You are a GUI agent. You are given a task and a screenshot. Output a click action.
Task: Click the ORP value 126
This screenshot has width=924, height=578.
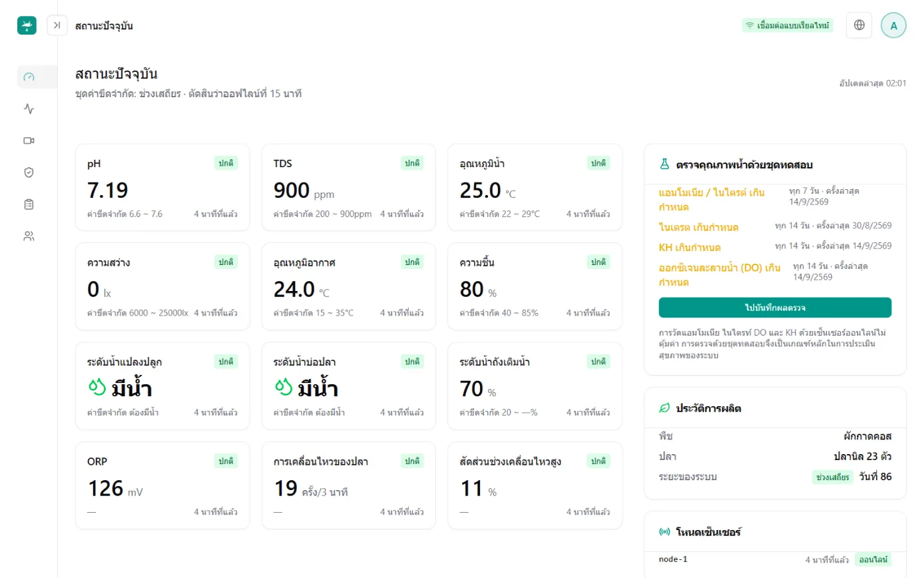click(x=105, y=489)
